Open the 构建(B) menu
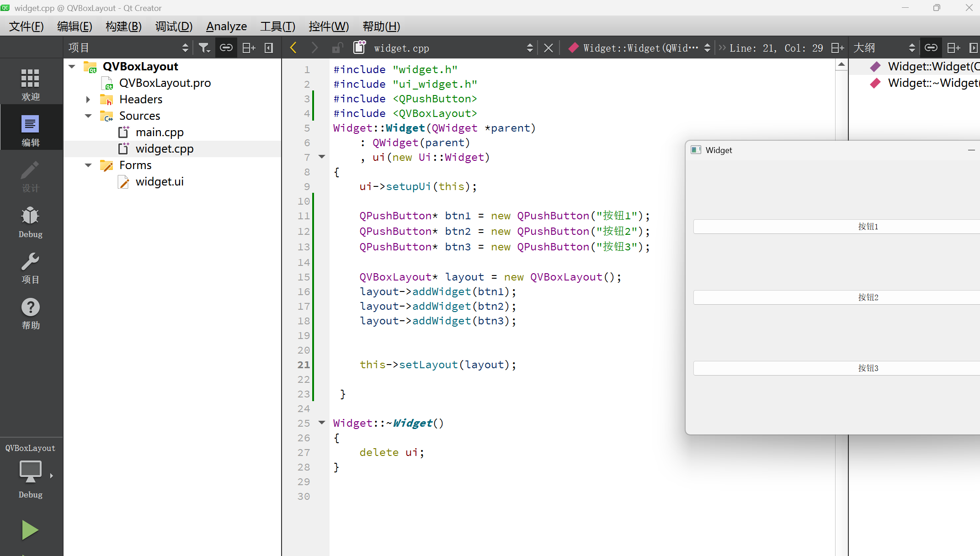Image resolution: width=980 pixels, height=556 pixels. pos(123,26)
